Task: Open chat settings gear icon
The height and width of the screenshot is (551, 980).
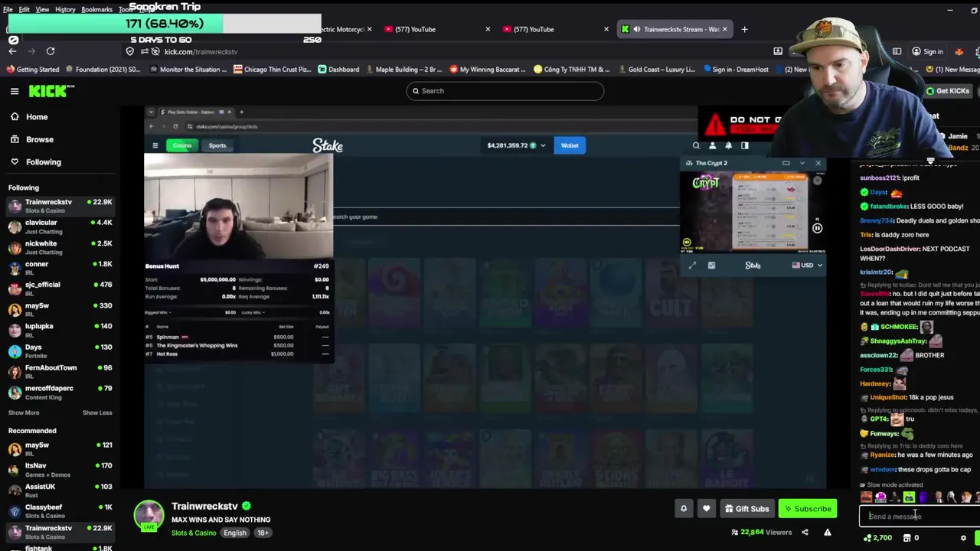Action: point(963,538)
